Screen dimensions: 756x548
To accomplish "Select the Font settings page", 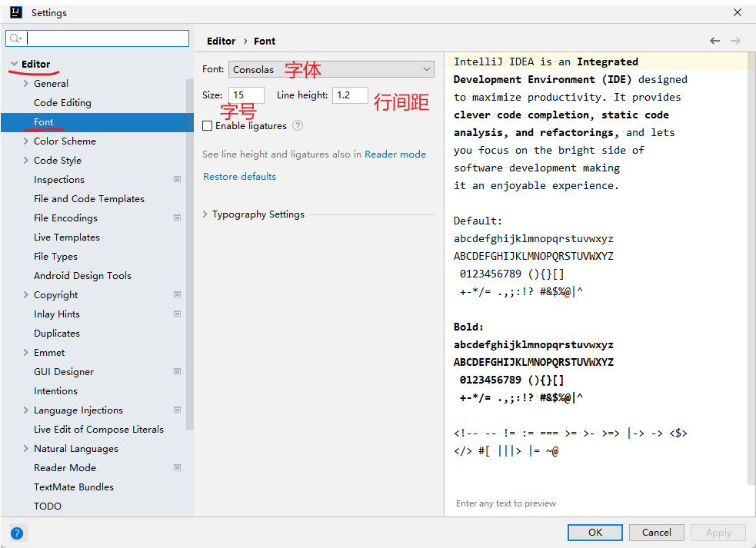I will point(98,122).
